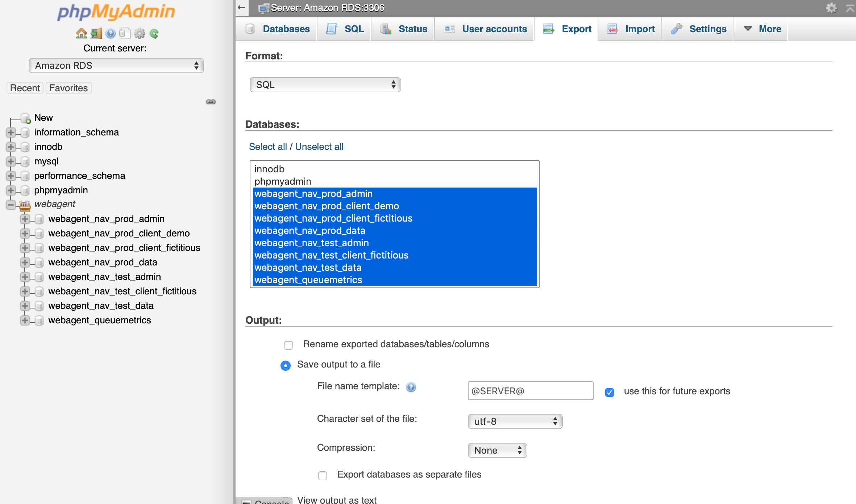Tick Export databases as separate files

tap(323, 475)
